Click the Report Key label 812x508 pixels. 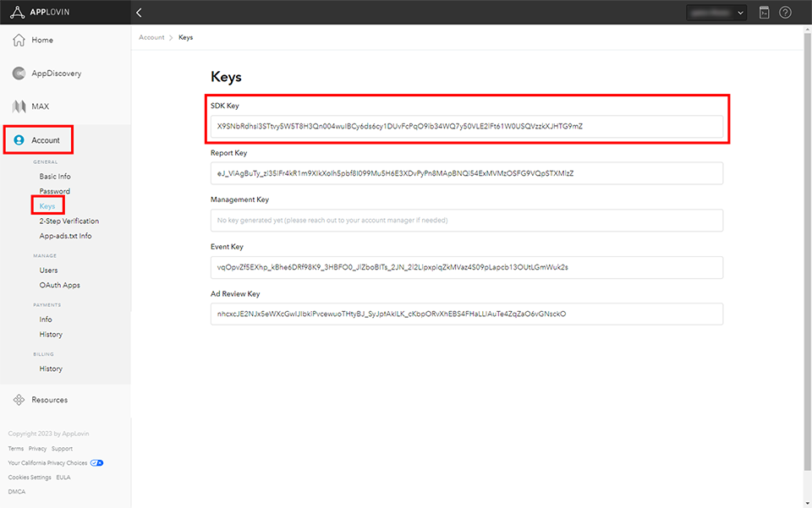pos(229,153)
